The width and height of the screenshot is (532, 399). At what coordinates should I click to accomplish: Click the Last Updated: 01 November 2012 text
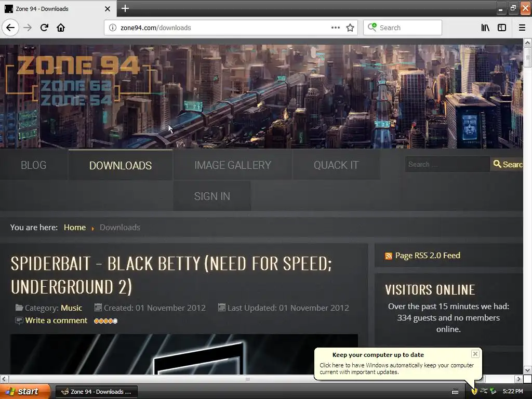(x=288, y=308)
